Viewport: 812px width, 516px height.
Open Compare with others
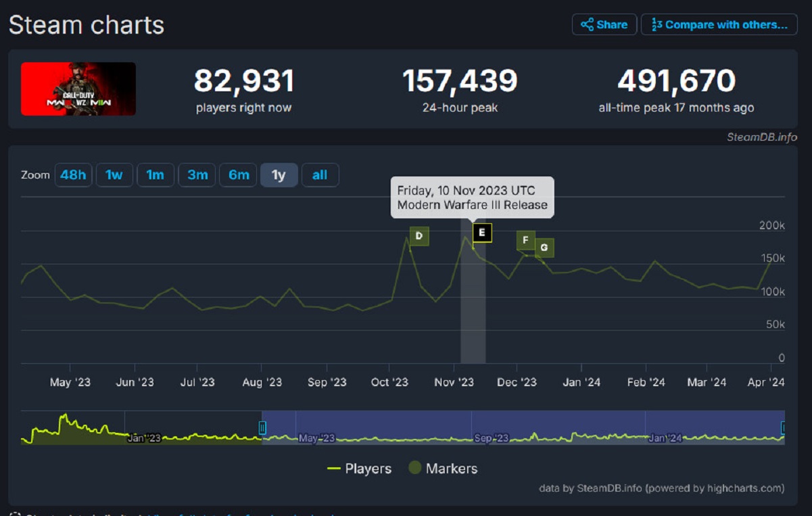719,24
